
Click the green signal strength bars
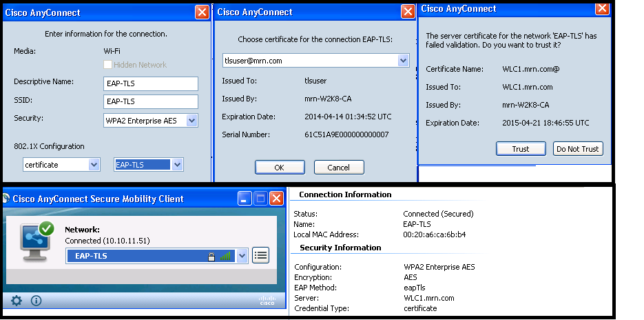click(225, 256)
